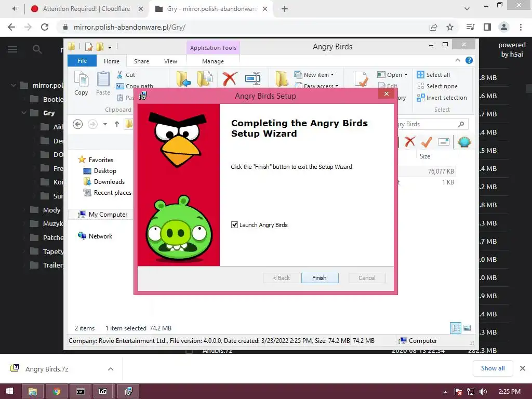
Task: Click Show all downloads
Action: [493, 368]
